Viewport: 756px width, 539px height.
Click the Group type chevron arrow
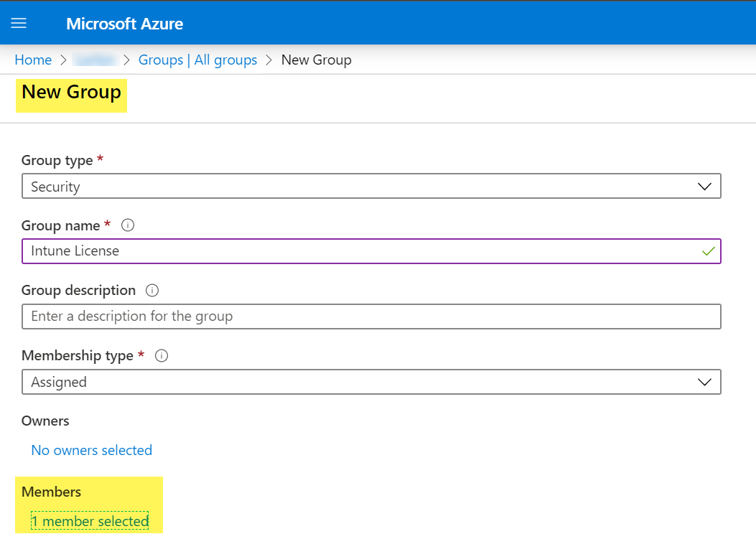[704, 187]
